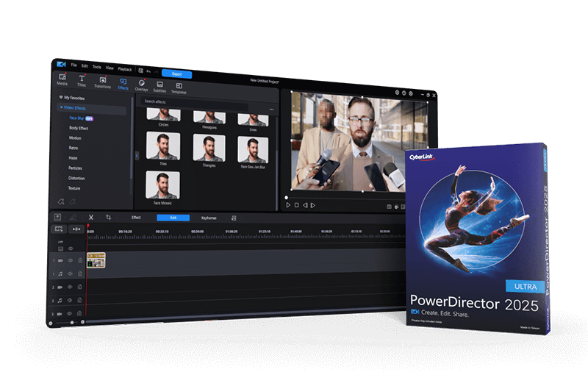This screenshot has height=386, width=588.
Task: Select the video clip on track 1
Action: (x=96, y=260)
